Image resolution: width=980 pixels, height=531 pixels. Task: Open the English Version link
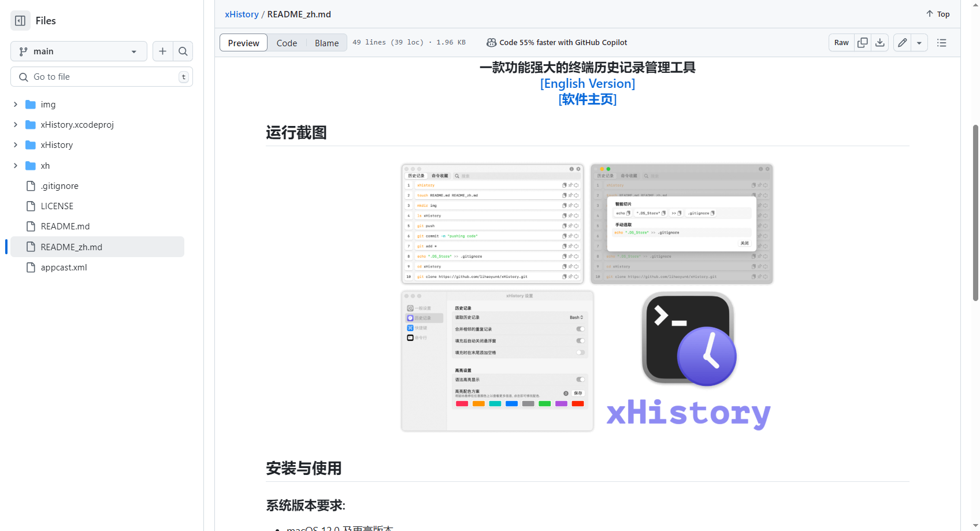point(588,84)
